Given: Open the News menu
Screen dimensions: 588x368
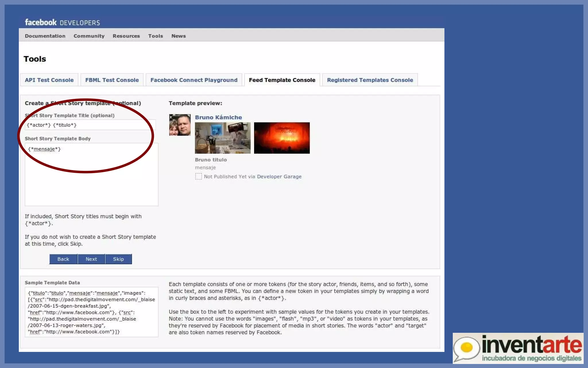Looking at the screenshot, I should pos(178,36).
